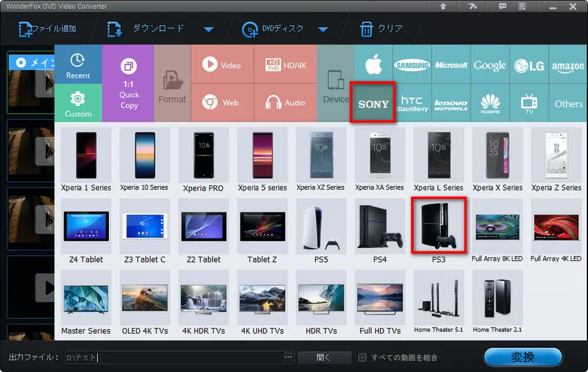Image resolution: width=588 pixels, height=372 pixels.
Task: Expand the DVD disc dropdown arrow
Action: pos(323,29)
